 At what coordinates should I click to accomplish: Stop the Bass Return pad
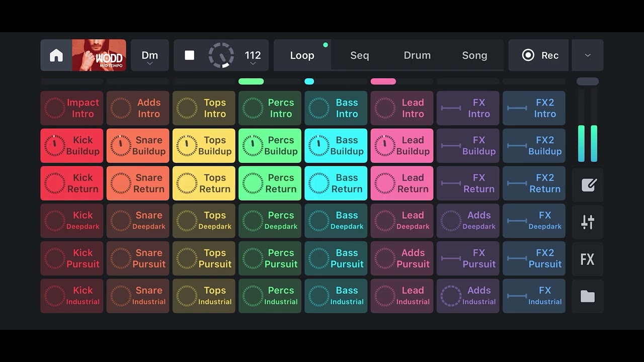[x=336, y=184]
